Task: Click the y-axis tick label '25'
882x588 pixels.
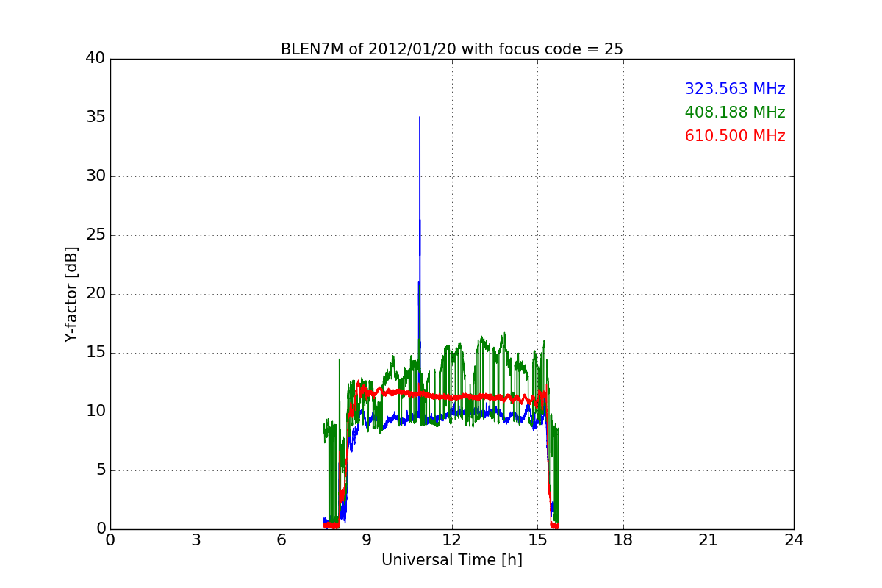Action: pos(96,235)
